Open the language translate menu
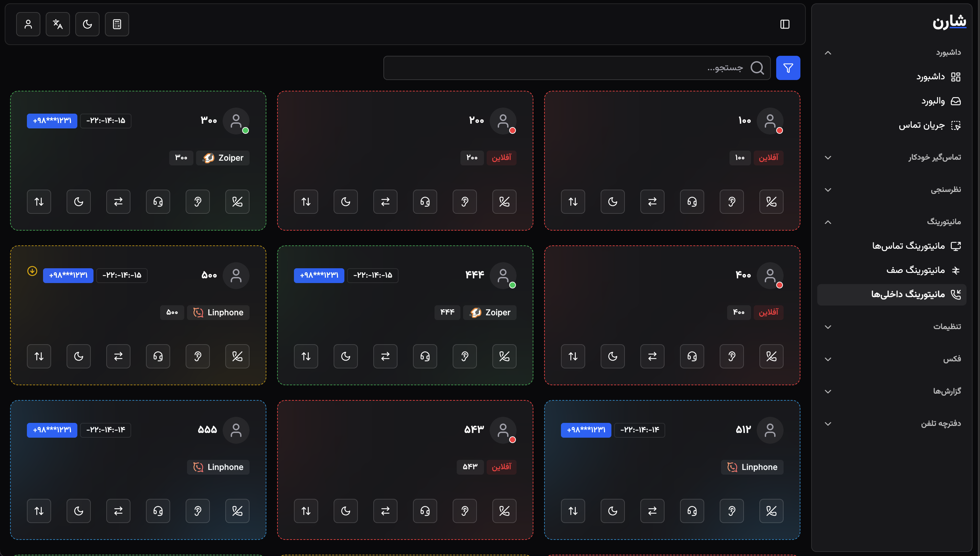Image resolution: width=980 pixels, height=556 pixels. (x=58, y=25)
